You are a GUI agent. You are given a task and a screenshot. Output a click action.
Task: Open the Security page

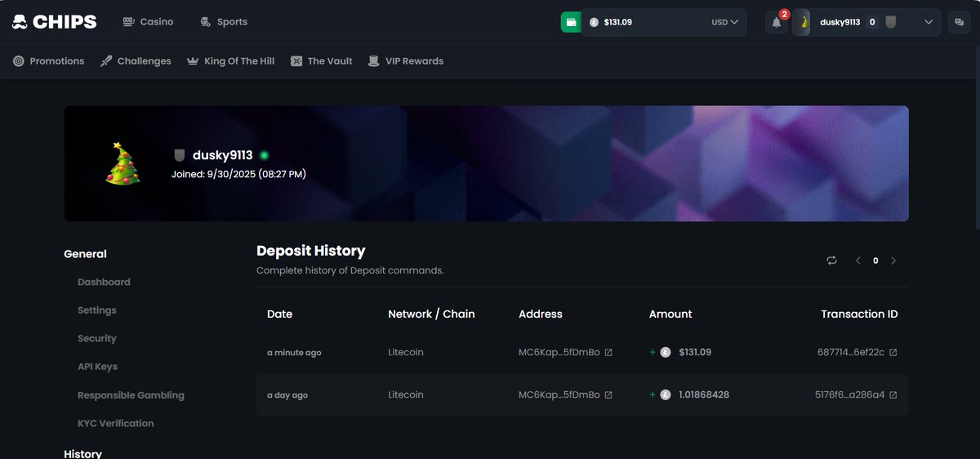pos(97,339)
